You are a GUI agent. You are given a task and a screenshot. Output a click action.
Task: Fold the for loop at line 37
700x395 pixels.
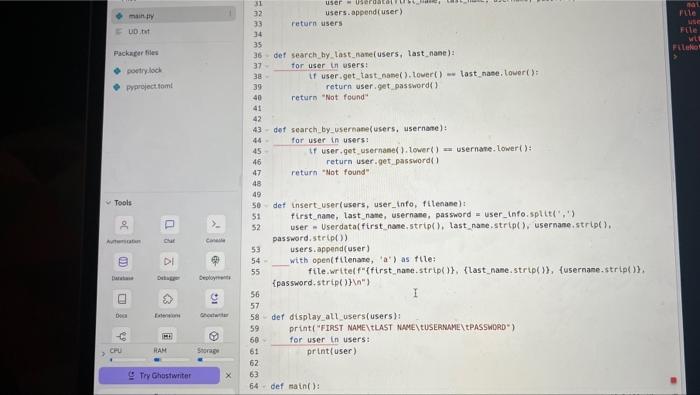[x=267, y=66]
